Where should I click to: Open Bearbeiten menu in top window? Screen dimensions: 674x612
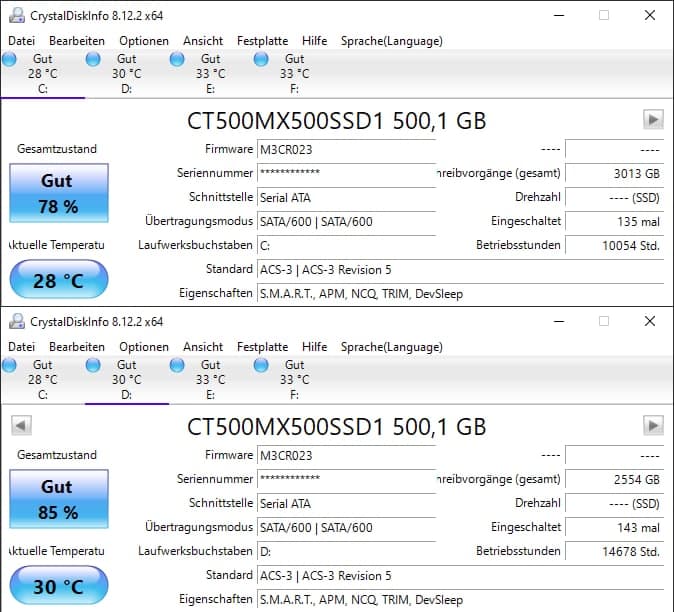[x=77, y=41]
